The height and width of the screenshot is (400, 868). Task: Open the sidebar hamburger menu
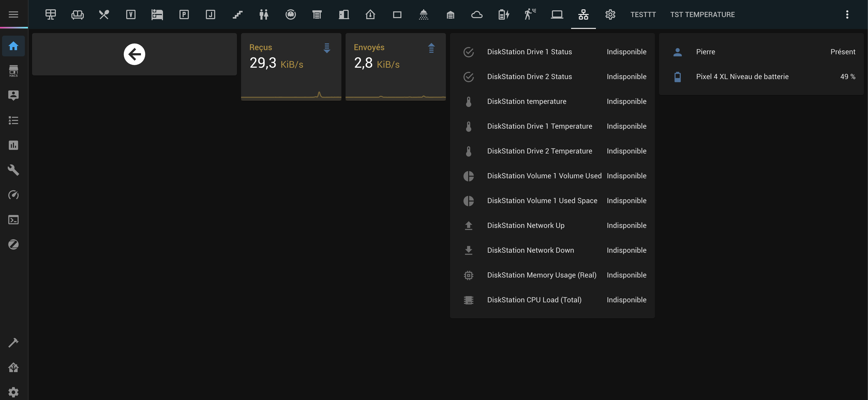click(13, 14)
